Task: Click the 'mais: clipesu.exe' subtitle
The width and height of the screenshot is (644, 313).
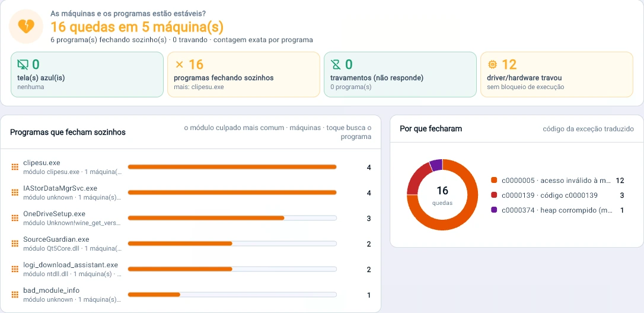Action: [199, 87]
